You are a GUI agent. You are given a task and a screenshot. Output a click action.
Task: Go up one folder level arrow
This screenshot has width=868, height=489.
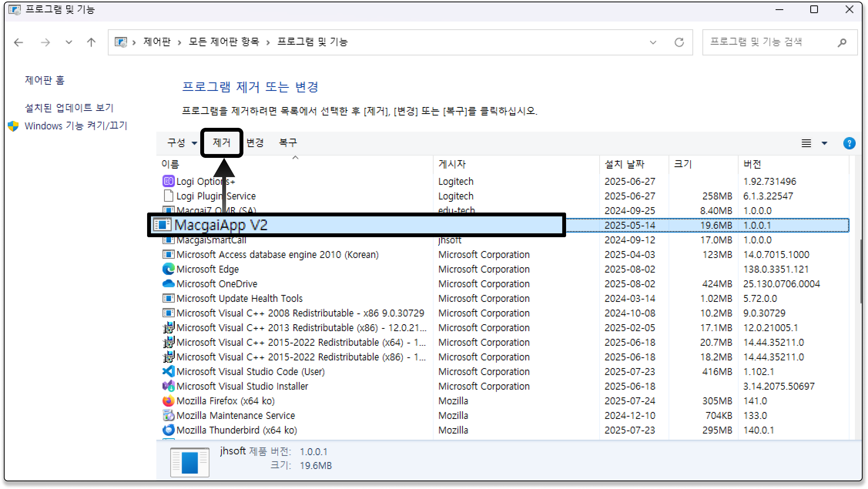click(x=91, y=42)
